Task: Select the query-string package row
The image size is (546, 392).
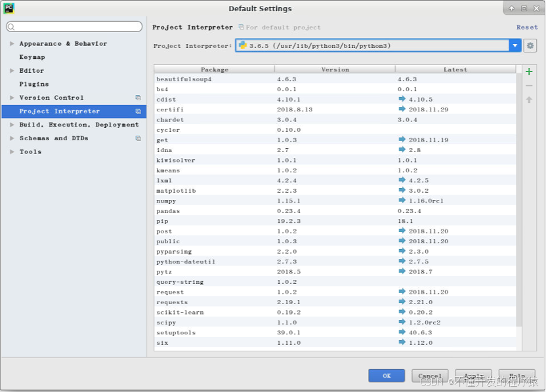Action: (x=335, y=282)
